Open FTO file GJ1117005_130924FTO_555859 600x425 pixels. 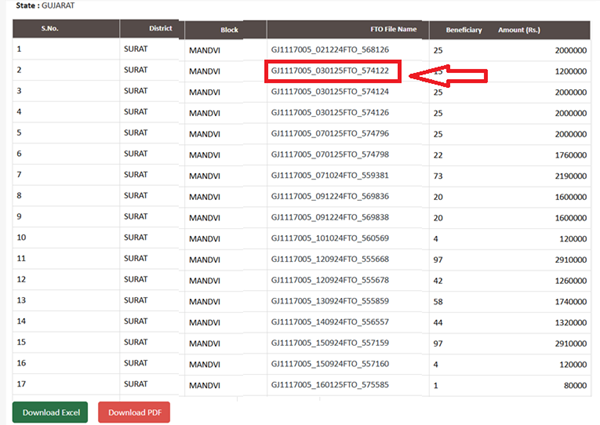click(x=330, y=301)
